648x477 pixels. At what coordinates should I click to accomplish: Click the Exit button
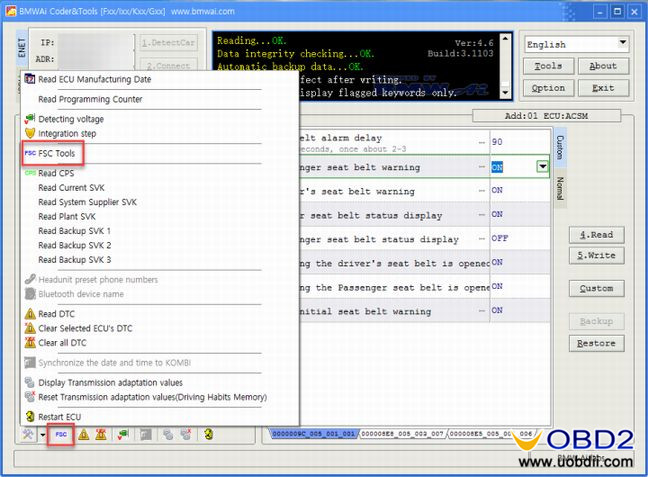coord(603,88)
